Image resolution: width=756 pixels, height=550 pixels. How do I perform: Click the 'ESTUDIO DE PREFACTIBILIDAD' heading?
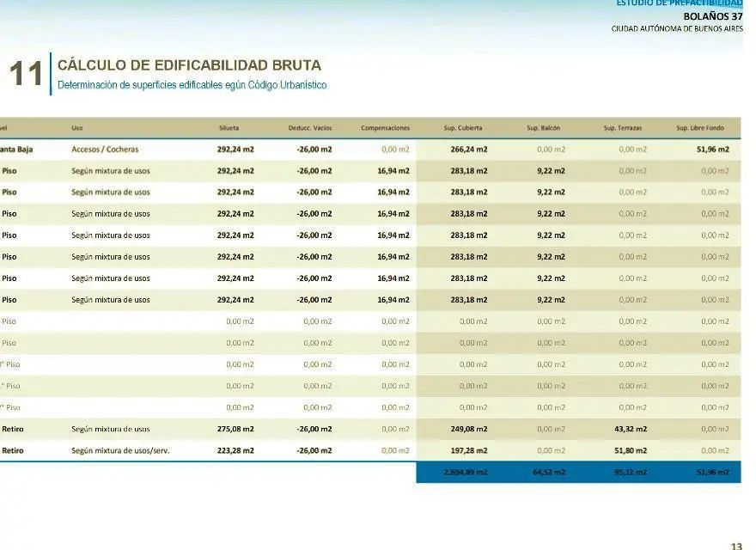pyautogui.click(x=680, y=3)
